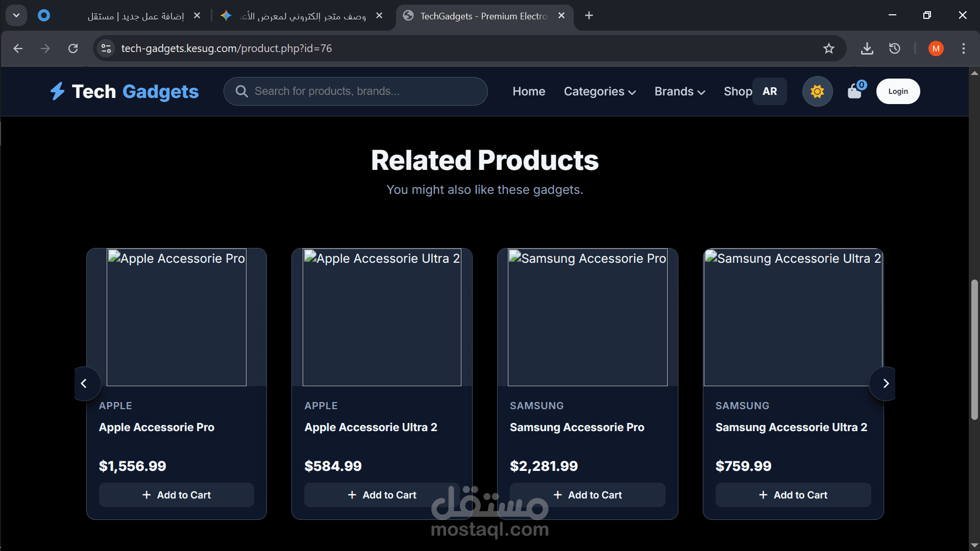
Task: Switch language with the AR button
Action: (x=769, y=91)
